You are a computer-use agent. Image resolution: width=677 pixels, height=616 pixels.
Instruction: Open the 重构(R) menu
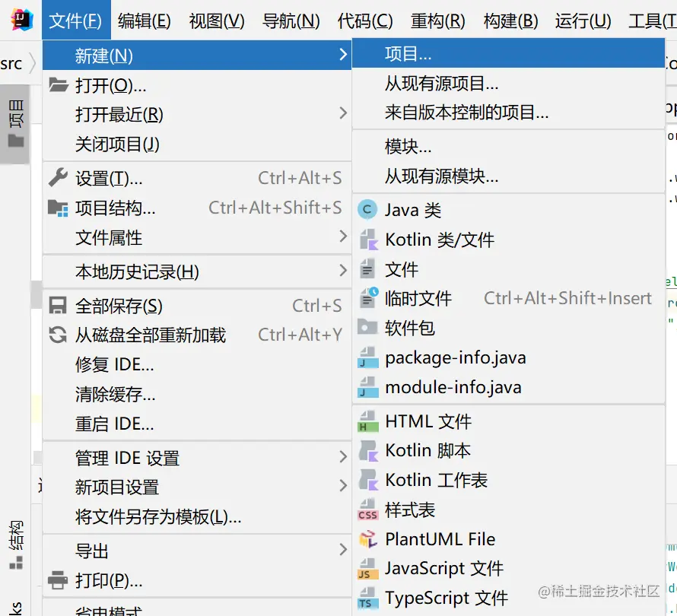click(x=438, y=21)
